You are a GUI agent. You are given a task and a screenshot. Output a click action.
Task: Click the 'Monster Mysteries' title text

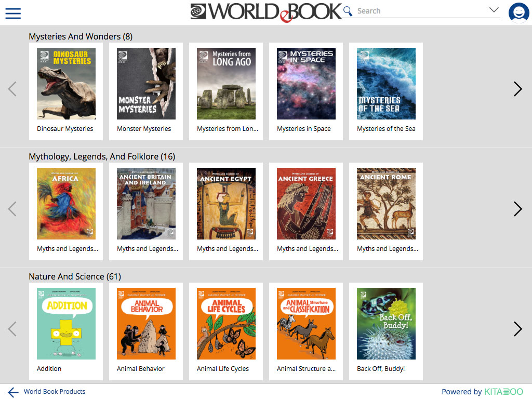(144, 129)
